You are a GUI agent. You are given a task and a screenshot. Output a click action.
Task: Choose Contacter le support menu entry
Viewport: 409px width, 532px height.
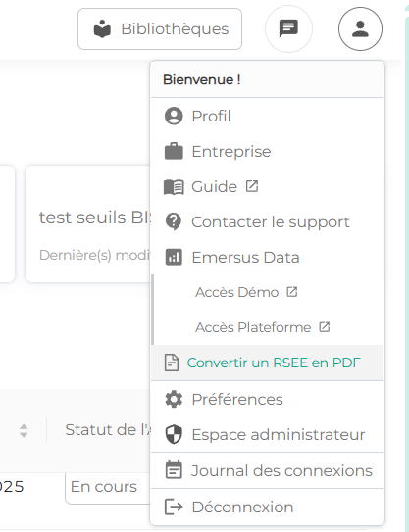[x=267, y=221]
